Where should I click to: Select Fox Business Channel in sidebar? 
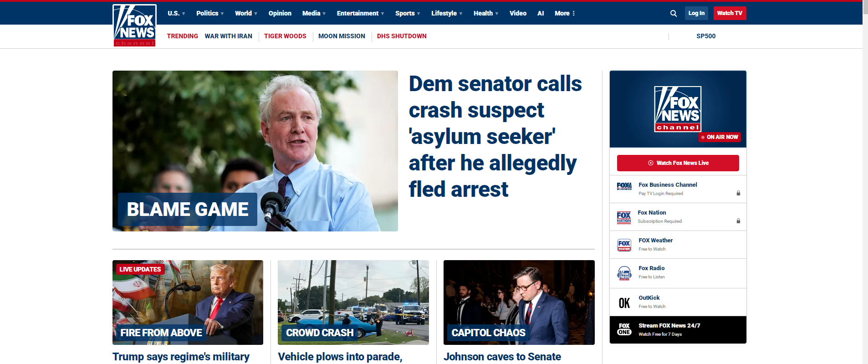(678, 189)
